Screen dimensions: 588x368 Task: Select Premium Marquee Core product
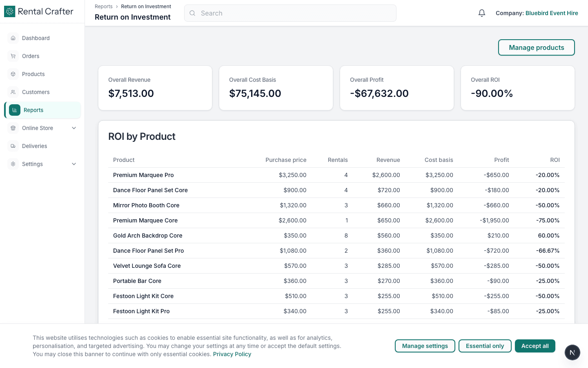145,220
